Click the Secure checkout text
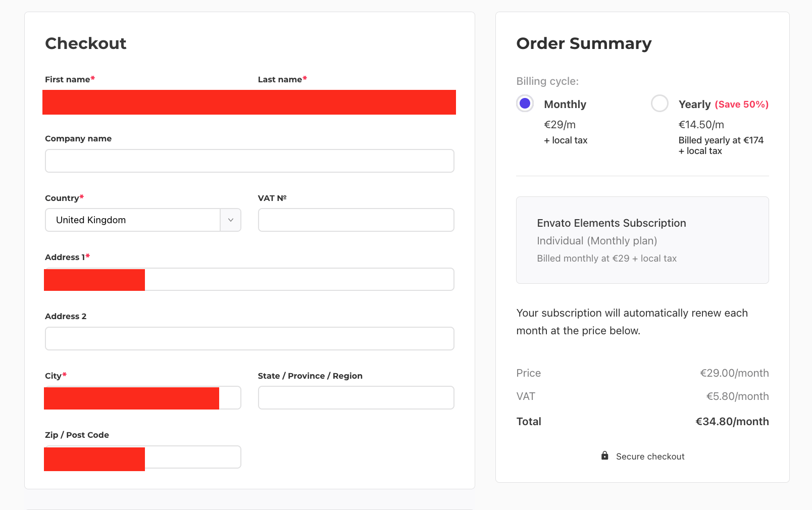Image resolution: width=812 pixels, height=510 pixels. [650, 456]
